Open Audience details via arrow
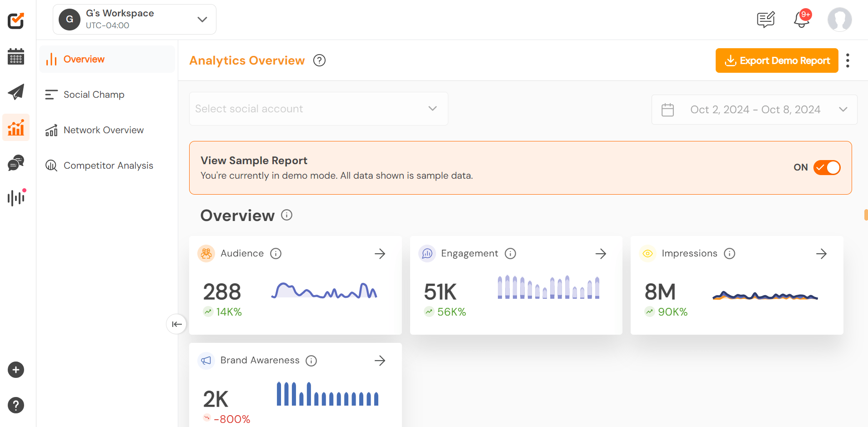The image size is (868, 427). (380, 254)
